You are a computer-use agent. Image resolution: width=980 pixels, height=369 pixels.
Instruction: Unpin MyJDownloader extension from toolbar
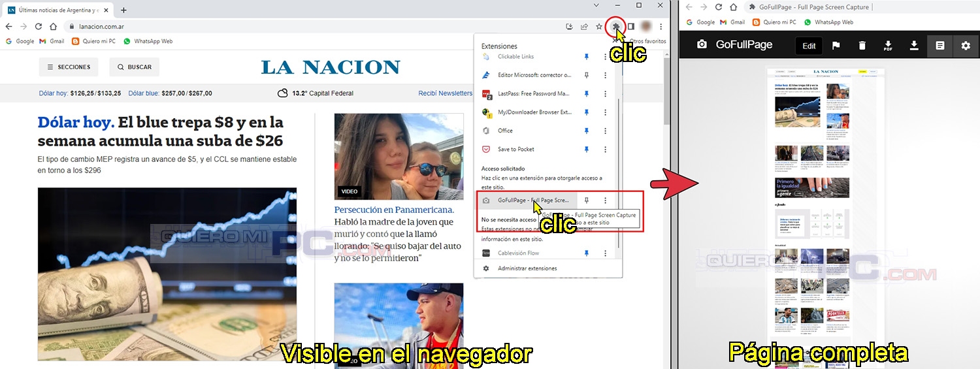586,112
